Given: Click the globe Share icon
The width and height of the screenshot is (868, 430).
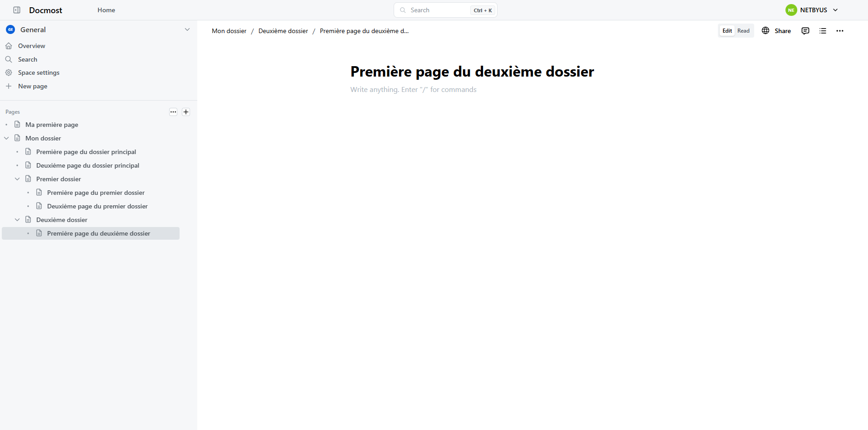Looking at the screenshot, I should (766, 31).
